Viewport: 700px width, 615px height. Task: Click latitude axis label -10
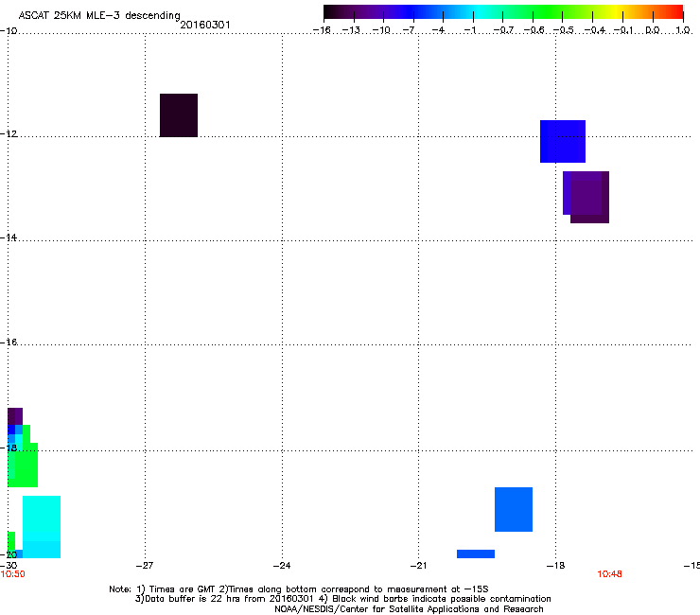(x=9, y=31)
